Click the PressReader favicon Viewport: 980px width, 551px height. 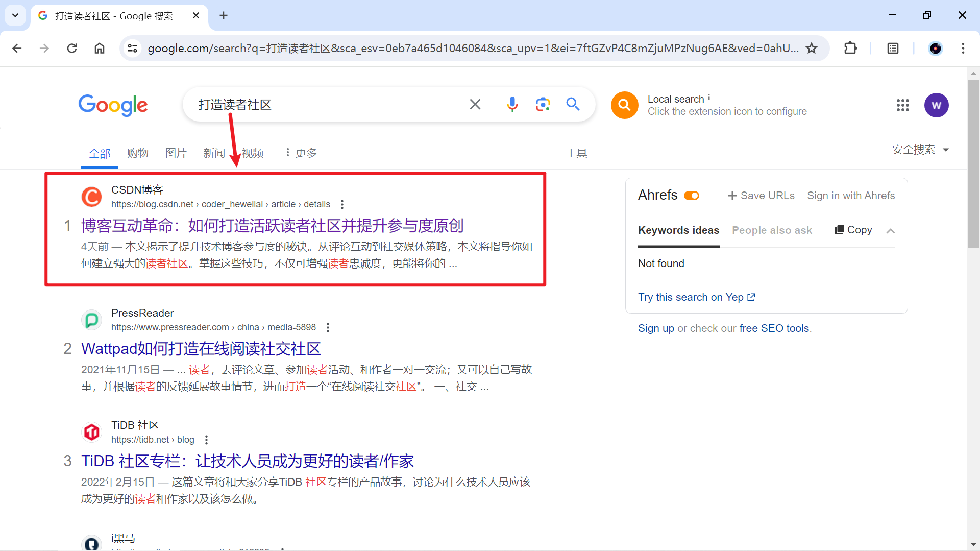(92, 320)
